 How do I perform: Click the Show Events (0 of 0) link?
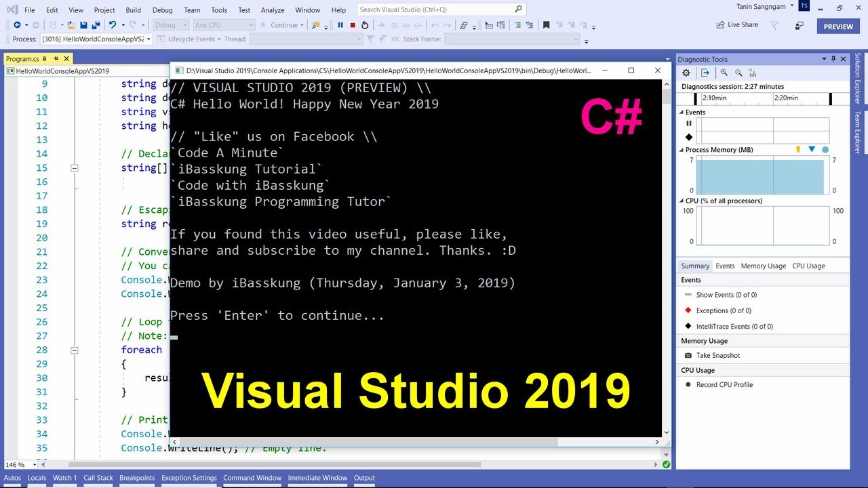coord(726,295)
